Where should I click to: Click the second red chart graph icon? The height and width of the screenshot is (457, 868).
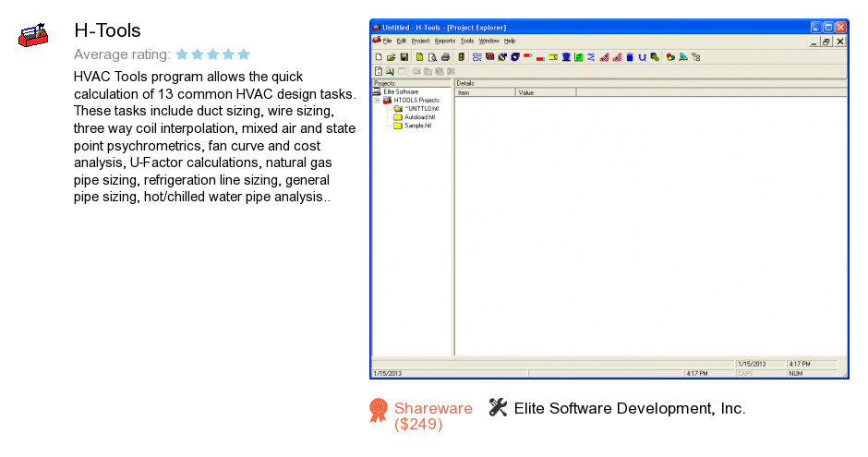617,57
